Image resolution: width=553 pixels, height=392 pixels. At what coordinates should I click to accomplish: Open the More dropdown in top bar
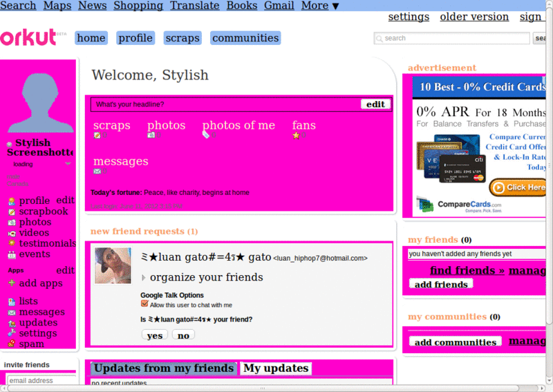coord(320,6)
